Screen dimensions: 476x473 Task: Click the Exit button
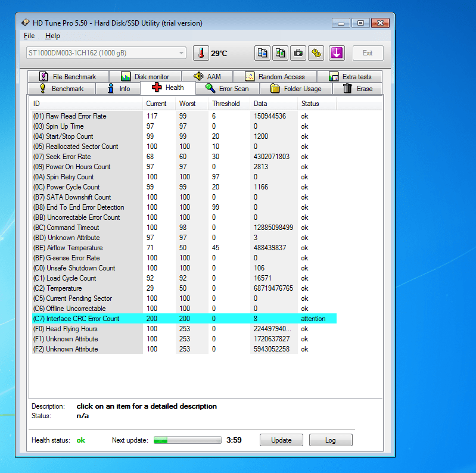point(368,53)
